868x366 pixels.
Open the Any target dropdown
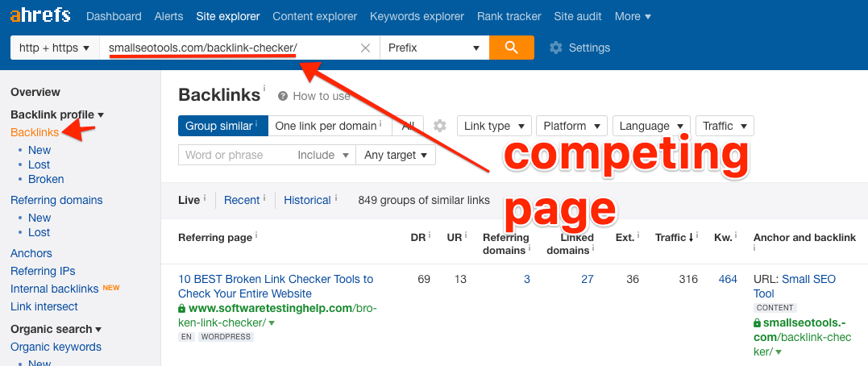pos(396,155)
